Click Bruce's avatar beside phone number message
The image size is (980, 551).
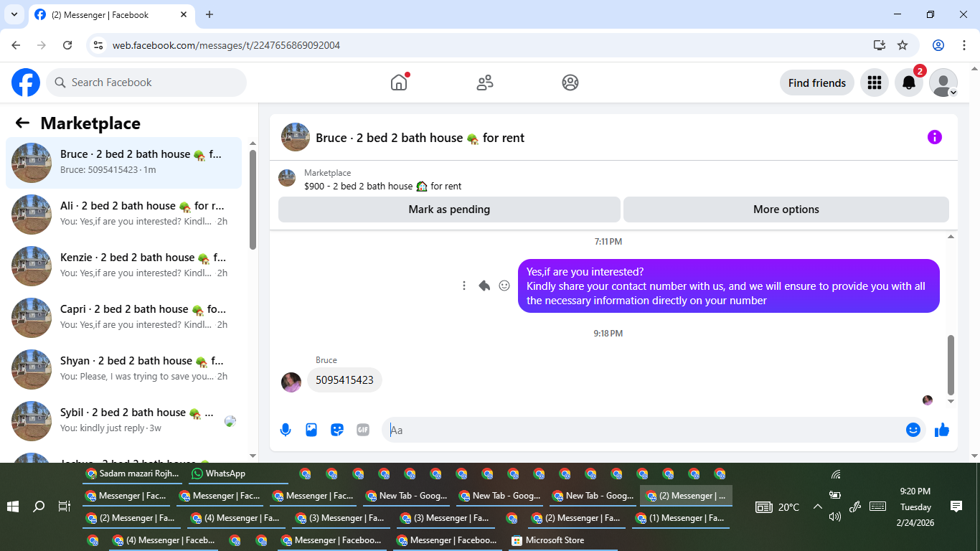click(291, 382)
